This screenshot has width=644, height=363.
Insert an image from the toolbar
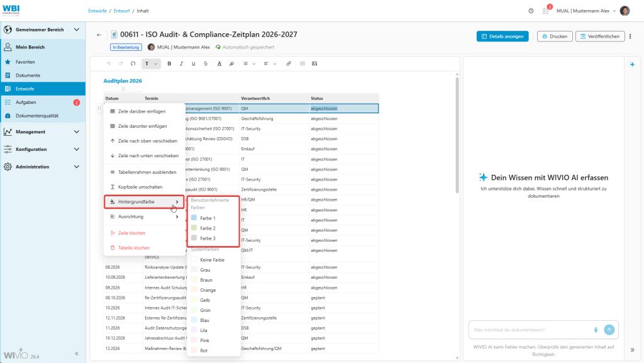click(x=314, y=64)
